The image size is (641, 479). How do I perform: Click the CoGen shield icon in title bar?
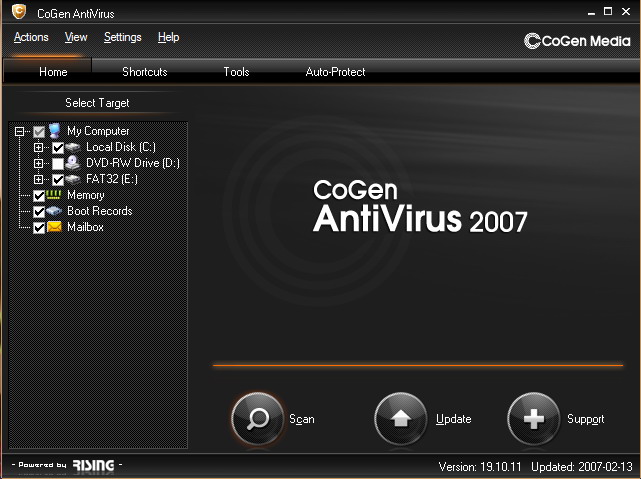point(19,12)
